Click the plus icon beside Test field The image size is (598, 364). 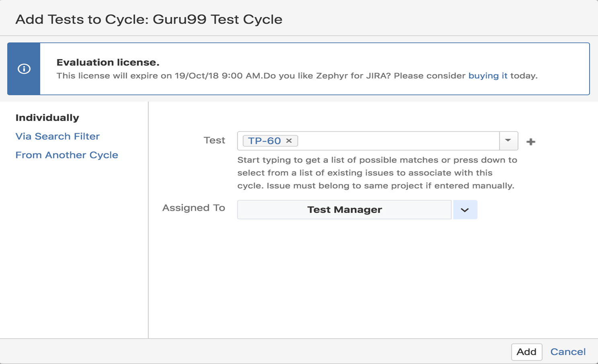(x=530, y=141)
